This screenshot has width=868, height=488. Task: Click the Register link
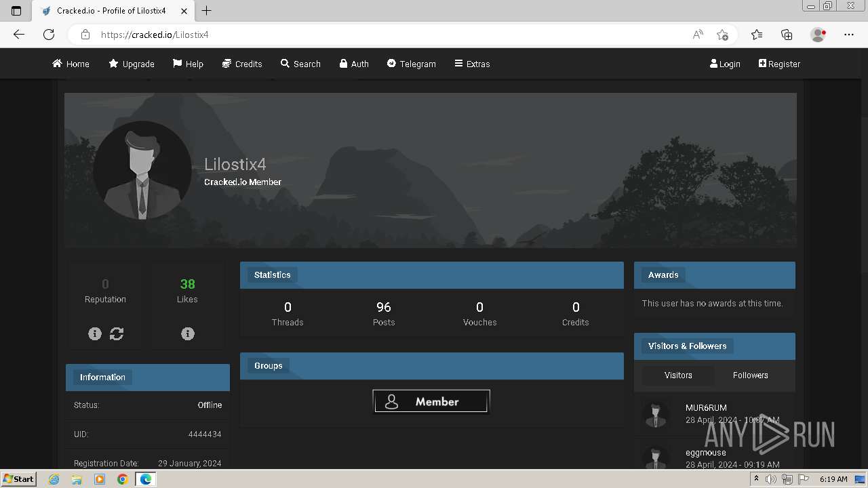point(779,64)
